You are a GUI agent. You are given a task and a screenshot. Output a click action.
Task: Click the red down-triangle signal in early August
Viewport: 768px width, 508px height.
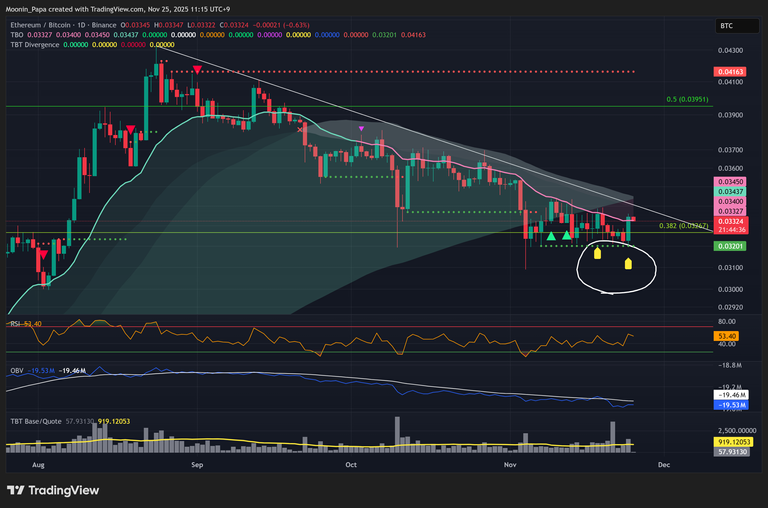tap(42, 255)
